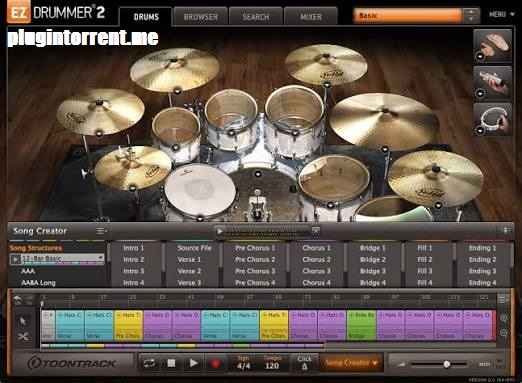
Task: Trigger the tambourine percussion thumbnail
Action: click(x=492, y=119)
